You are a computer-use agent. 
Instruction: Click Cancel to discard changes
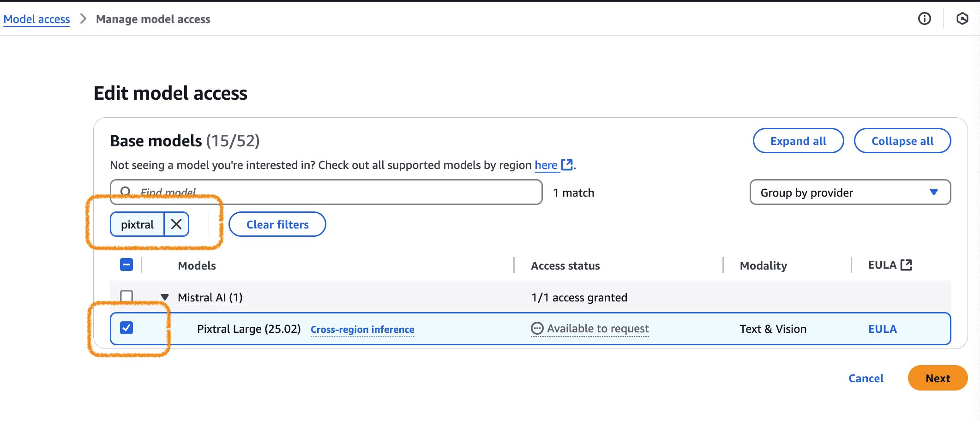coord(866,378)
